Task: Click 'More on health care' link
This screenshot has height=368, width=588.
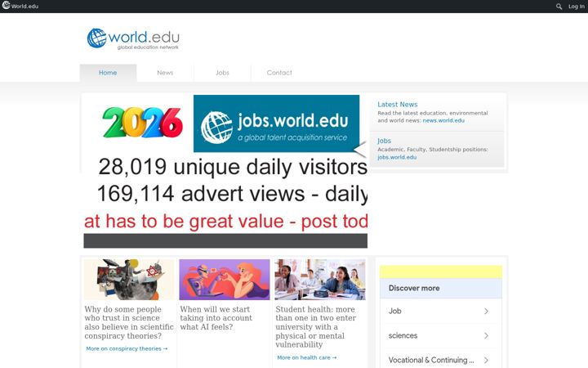Action: pos(307,357)
